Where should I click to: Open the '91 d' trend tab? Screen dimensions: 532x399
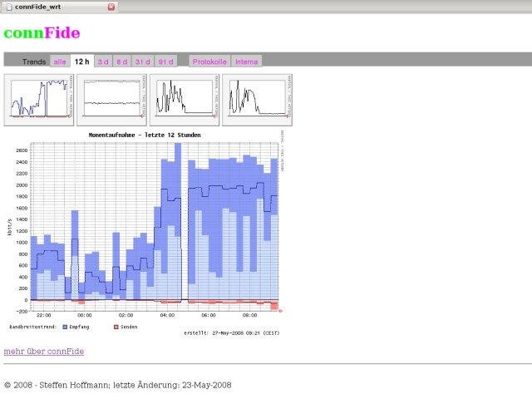coord(166,62)
